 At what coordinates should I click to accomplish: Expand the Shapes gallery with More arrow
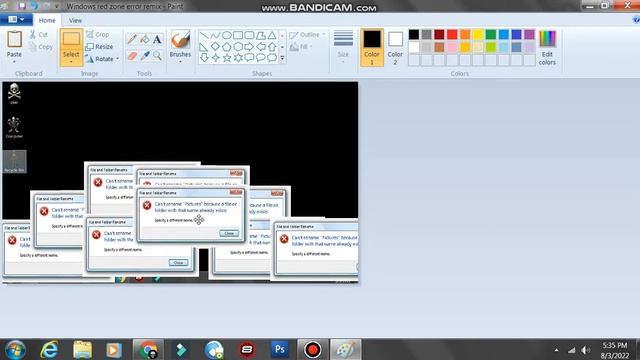point(282,58)
